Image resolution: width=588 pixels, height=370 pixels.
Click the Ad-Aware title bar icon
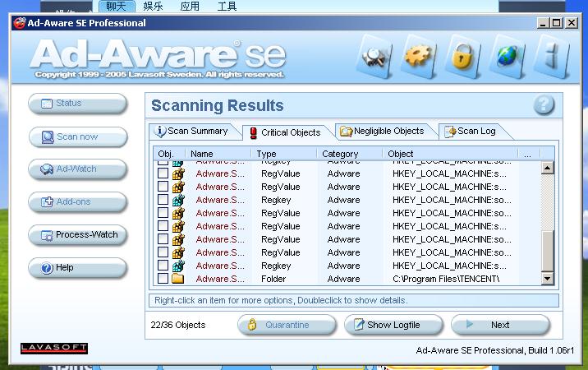pos(19,23)
